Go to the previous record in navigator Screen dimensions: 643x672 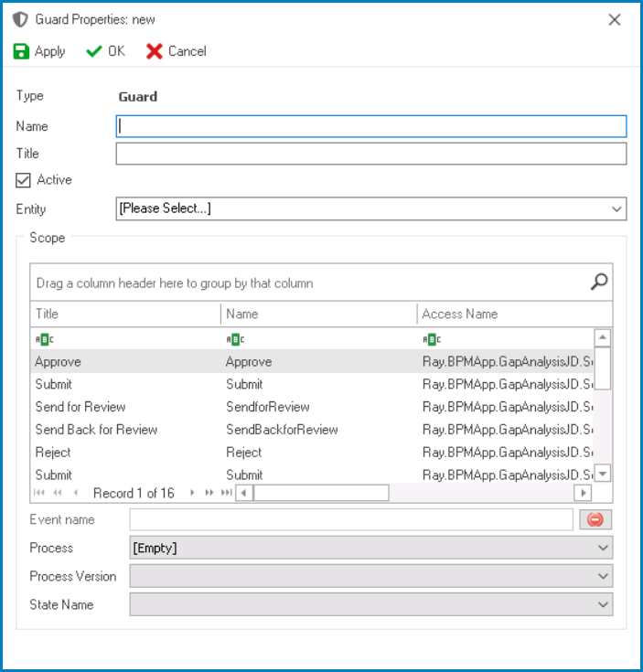pos(75,493)
